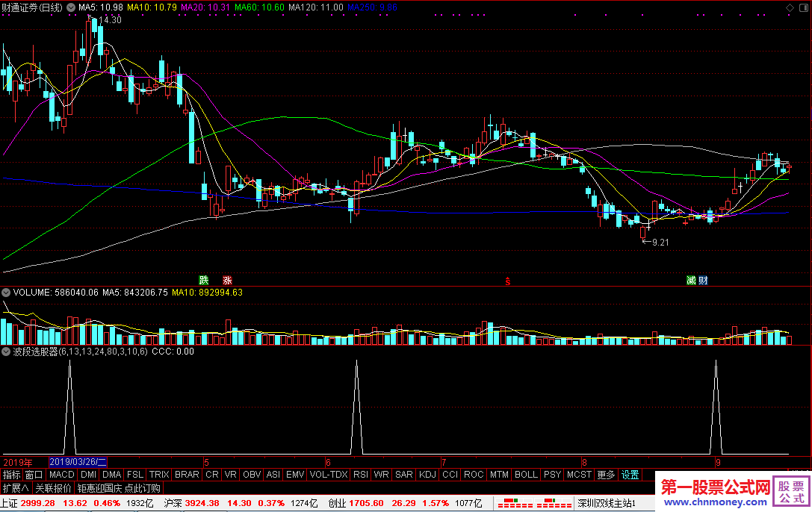Viewport: 812px width, 512px height.
Task: Select the DMA indicator tab
Action: click(112, 475)
